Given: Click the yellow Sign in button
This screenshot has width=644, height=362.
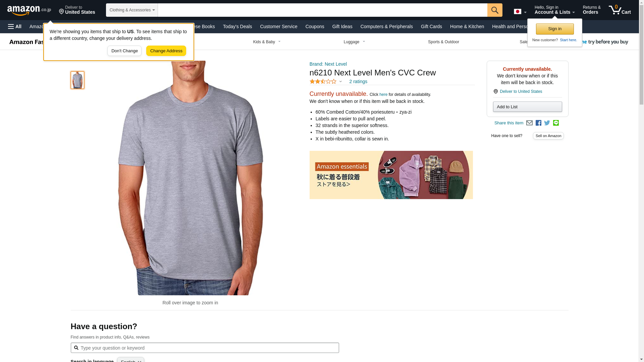Looking at the screenshot, I should [x=555, y=29].
